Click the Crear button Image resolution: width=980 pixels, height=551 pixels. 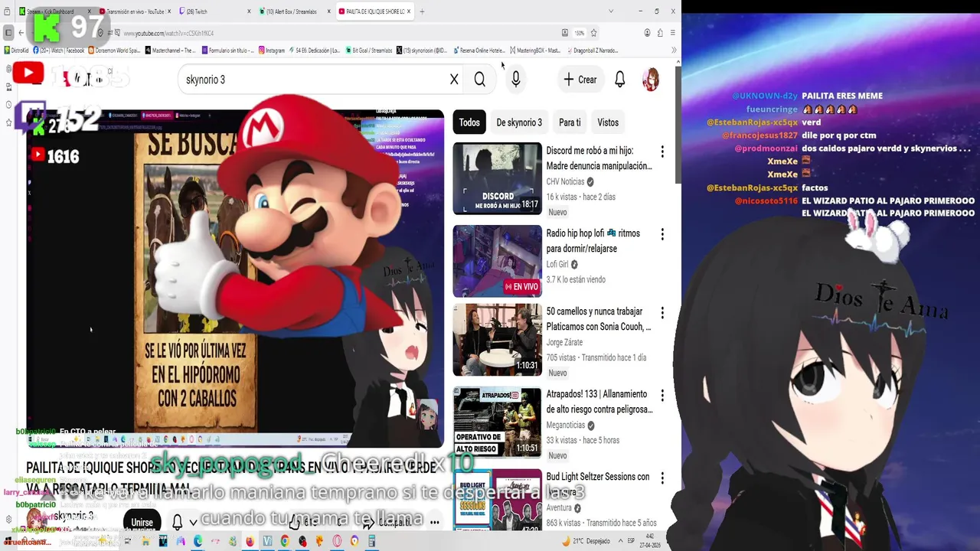click(x=580, y=80)
